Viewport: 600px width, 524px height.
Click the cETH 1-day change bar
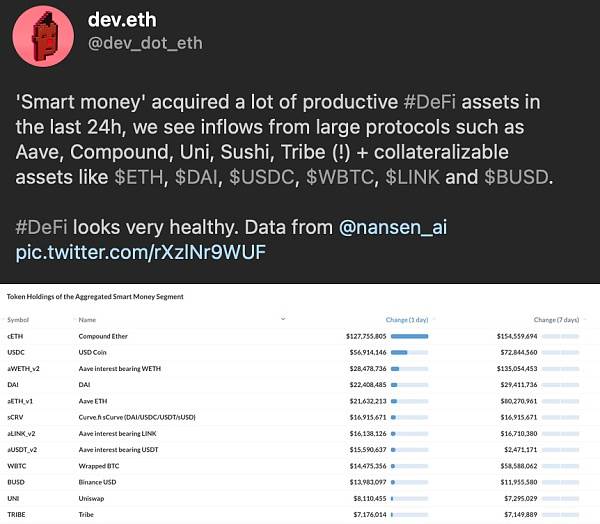409,336
